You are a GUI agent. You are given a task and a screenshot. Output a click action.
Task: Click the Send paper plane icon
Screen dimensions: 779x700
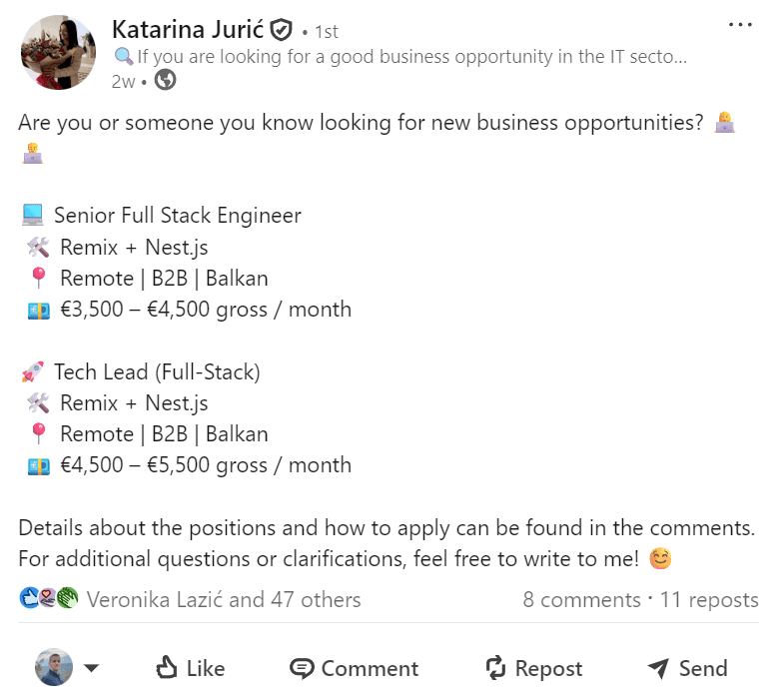coord(658,668)
